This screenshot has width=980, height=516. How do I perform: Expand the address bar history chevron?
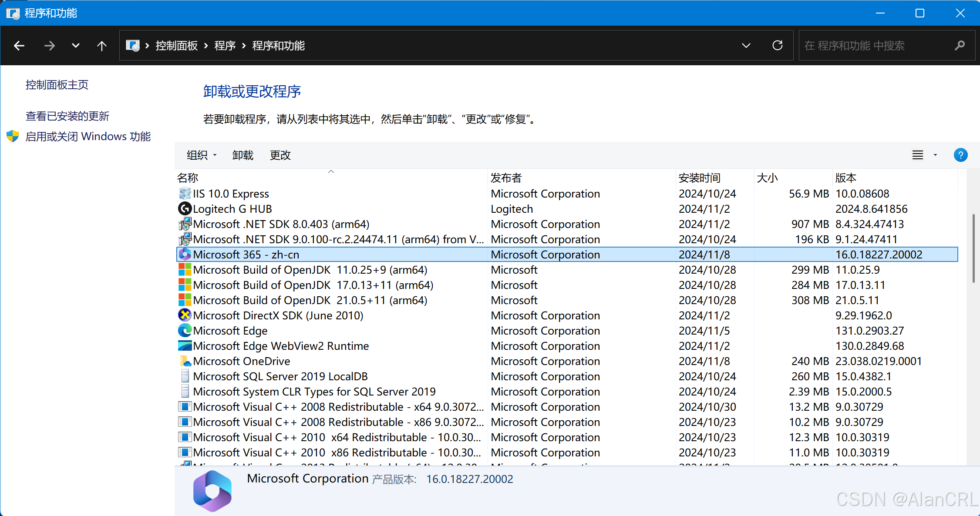point(746,45)
